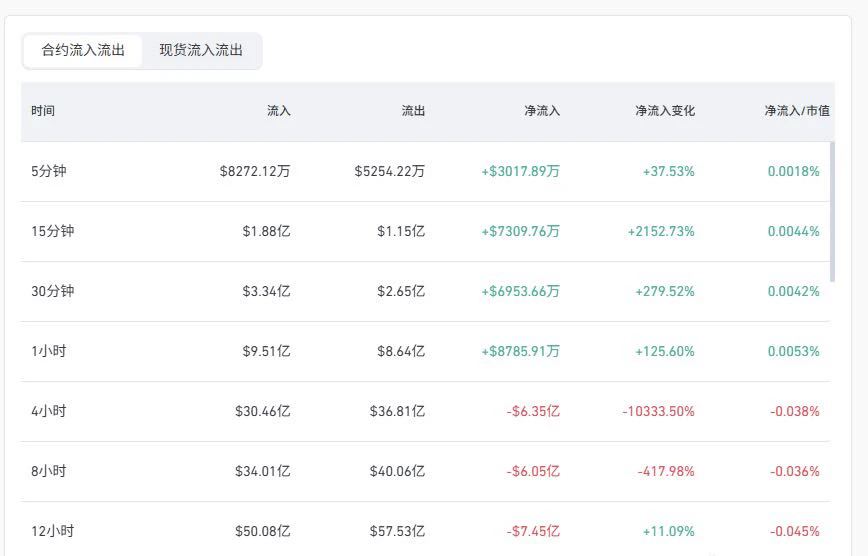Sort by 净流入 column header

click(542, 111)
